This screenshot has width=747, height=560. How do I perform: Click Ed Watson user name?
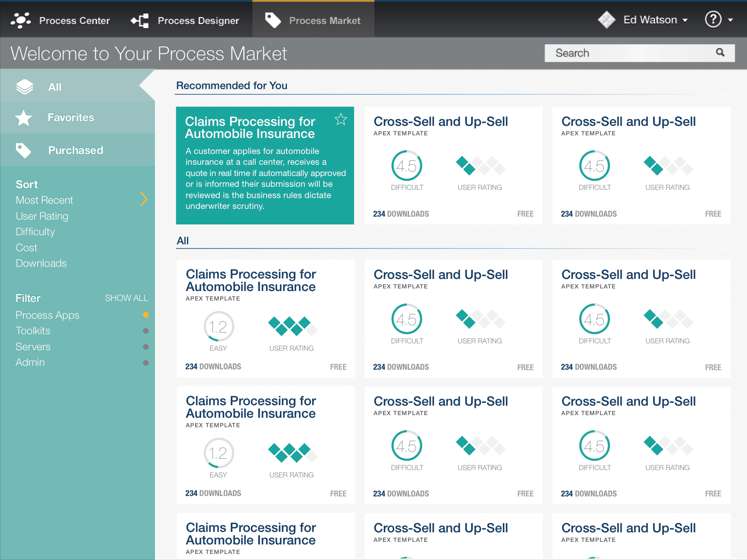pos(650,20)
